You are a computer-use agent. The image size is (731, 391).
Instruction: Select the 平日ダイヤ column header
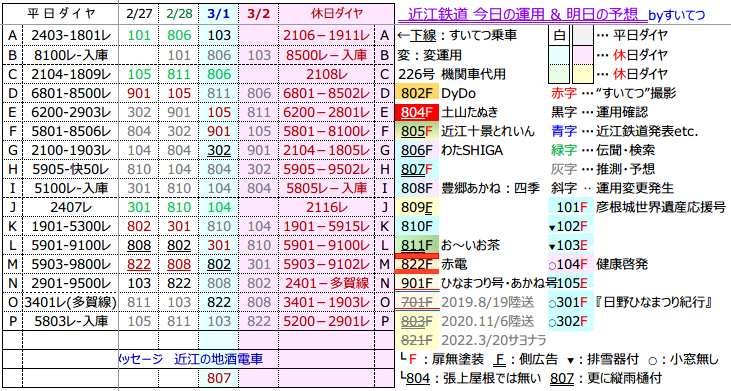[x=60, y=14]
